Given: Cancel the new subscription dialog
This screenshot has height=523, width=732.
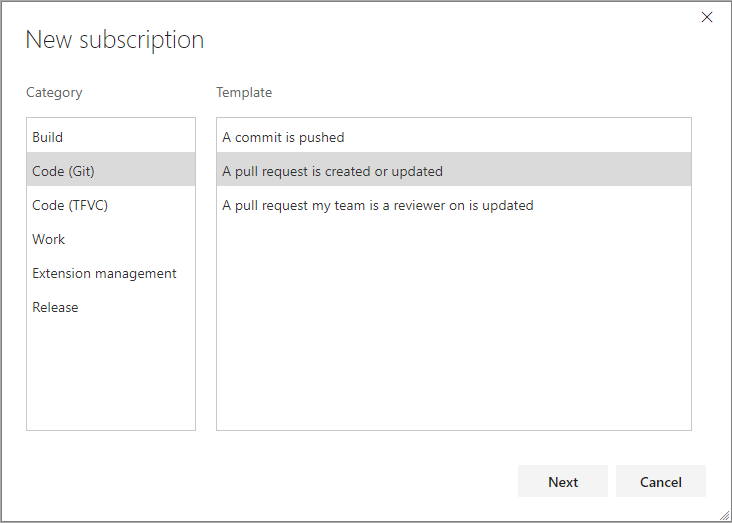Looking at the screenshot, I should click(x=661, y=481).
